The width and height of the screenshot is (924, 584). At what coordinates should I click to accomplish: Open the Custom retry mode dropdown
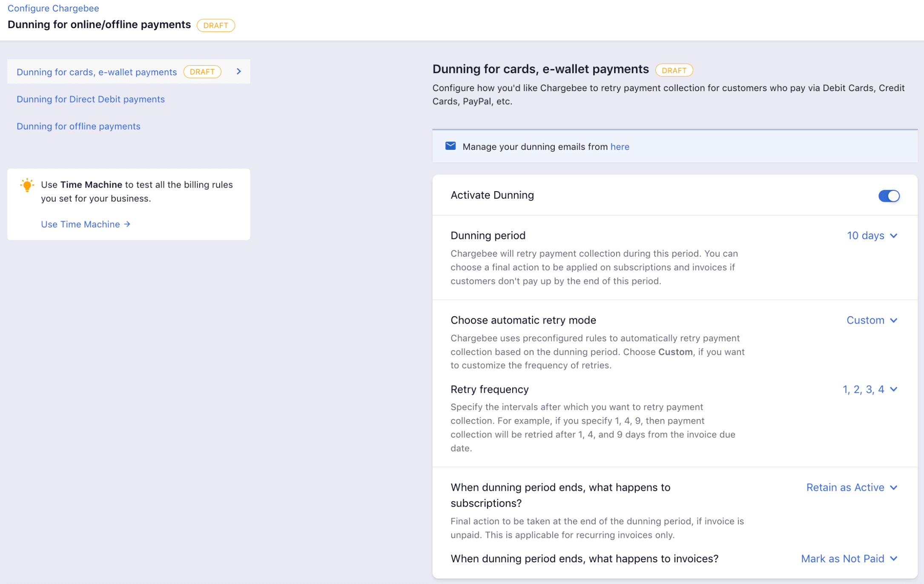click(x=872, y=320)
